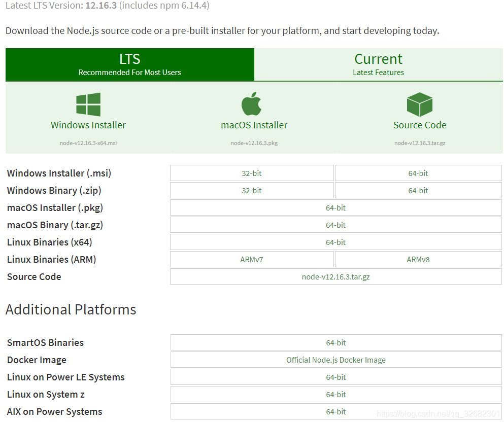Image resolution: width=504 pixels, height=423 pixels.
Task: Click the 'Windows Installer (.msi)' row label
Action: (59, 173)
